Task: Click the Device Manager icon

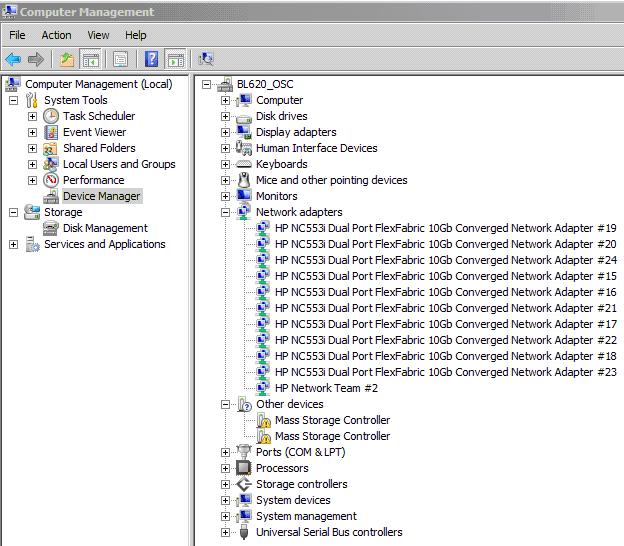Action: (x=51, y=196)
